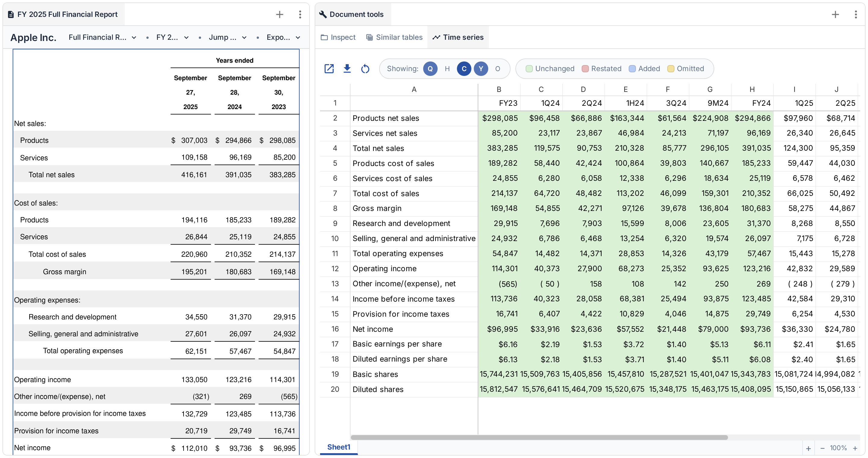Click the 'Operating income' report table row label

pyautogui.click(x=42, y=380)
